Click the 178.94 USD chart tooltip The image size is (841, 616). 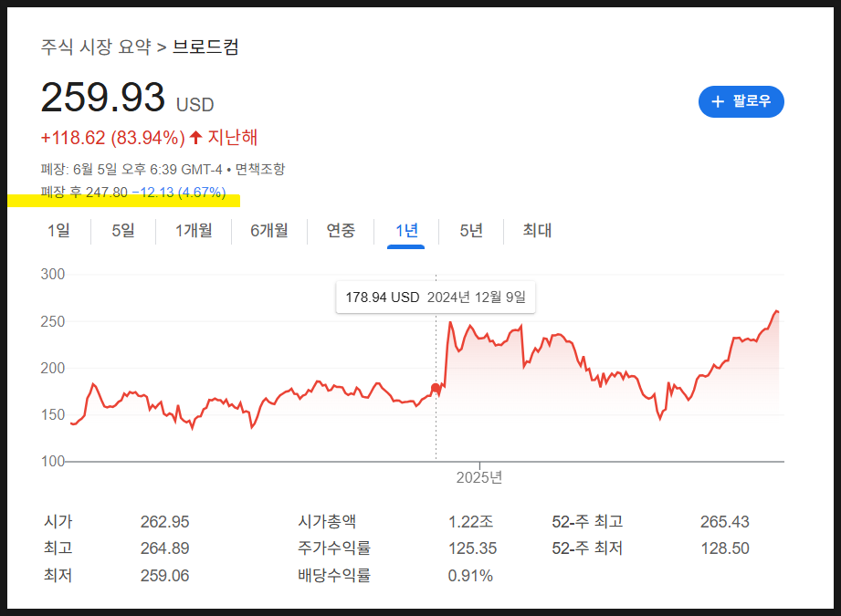tap(436, 297)
